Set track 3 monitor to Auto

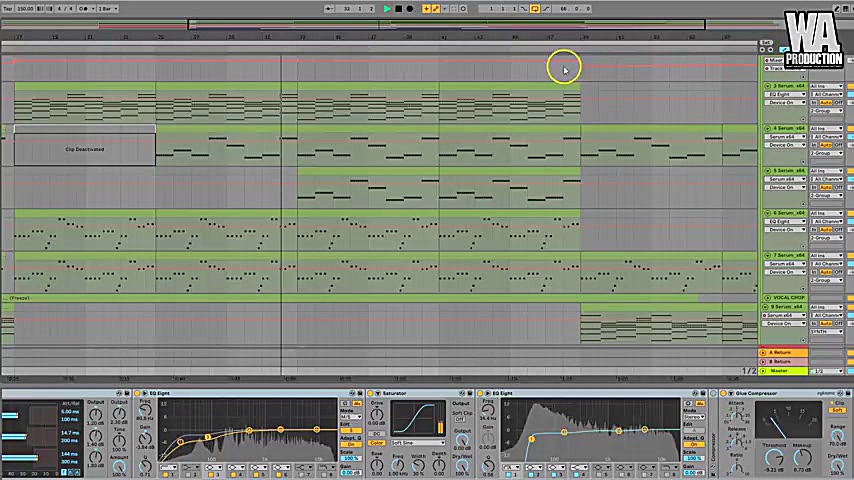tap(826, 102)
